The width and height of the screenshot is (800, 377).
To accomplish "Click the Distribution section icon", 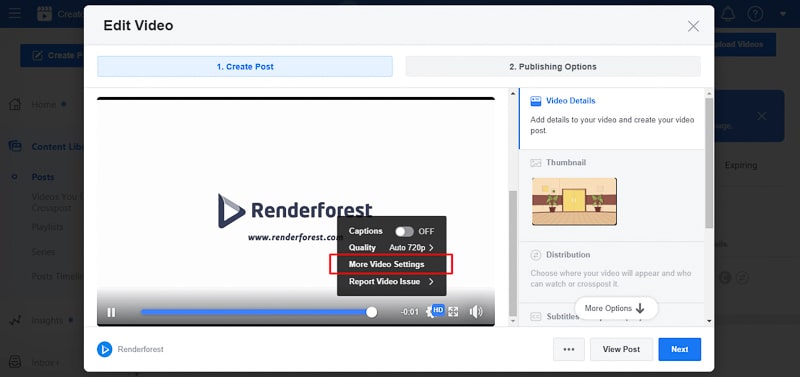I will point(536,255).
